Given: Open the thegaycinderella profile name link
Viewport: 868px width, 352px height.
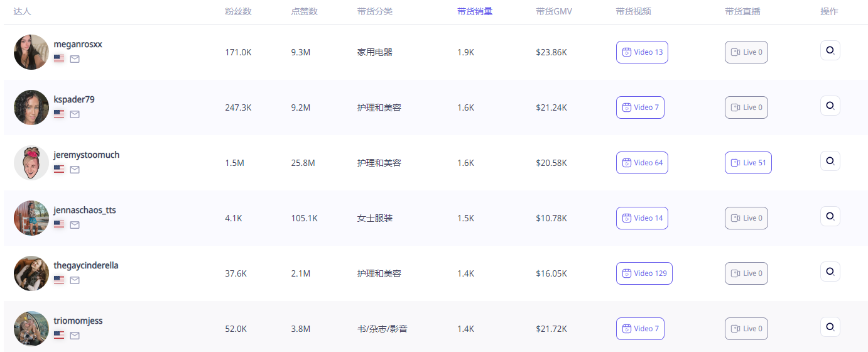Looking at the screenshot, I should coord(86,265).
